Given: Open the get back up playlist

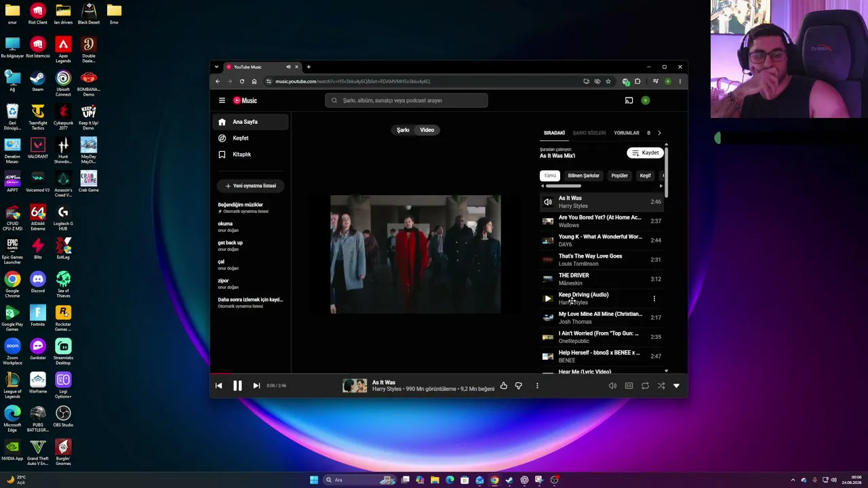Looking at the screenshot, I should click(251, 245).
